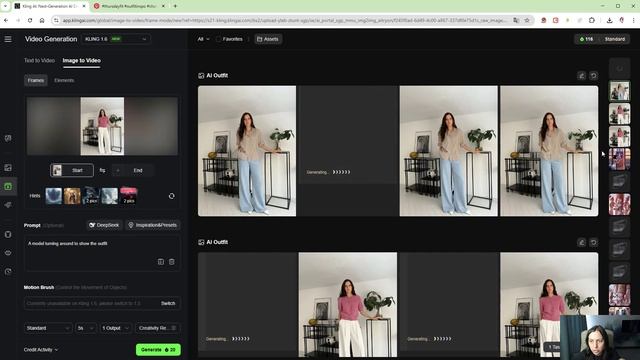The width and height of the screenshot is (640, 360).
Task: Open the browser extensions puzzle icon
Action: 592,20
